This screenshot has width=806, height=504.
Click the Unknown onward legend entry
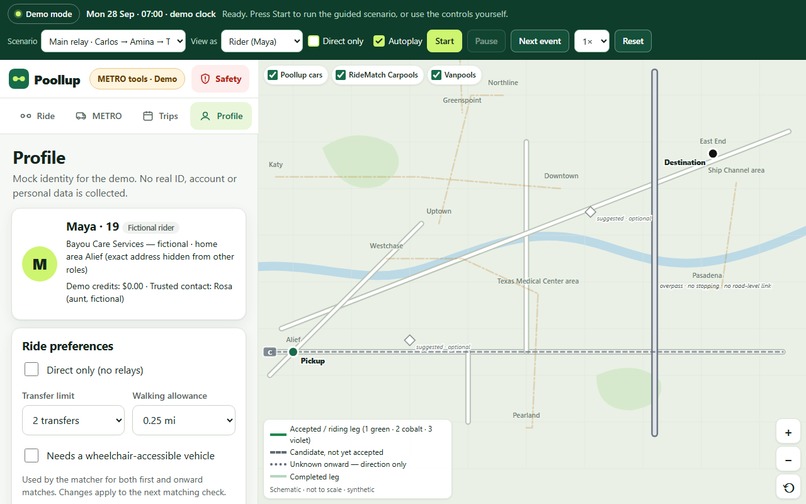(x=338, y=464)
